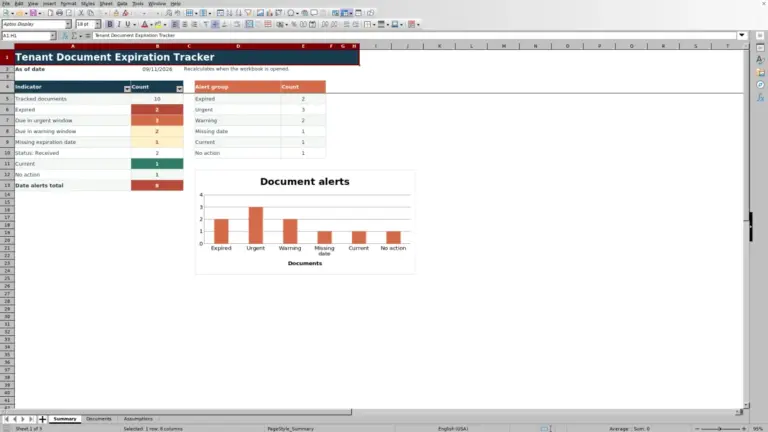This screenshot has width=768, height=432.
Task: Click the red font color swatch
Action: point(144,24)
